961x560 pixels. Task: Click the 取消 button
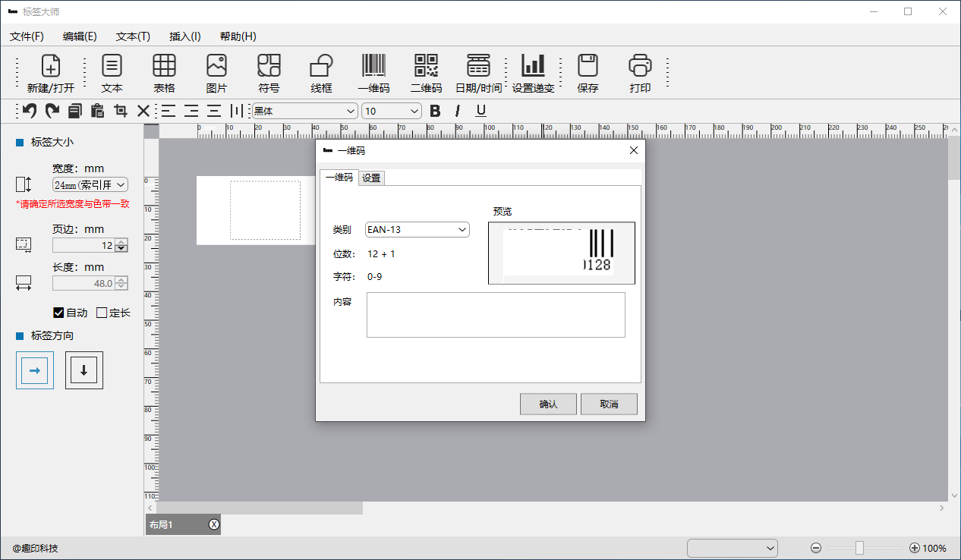pos(609,404)
